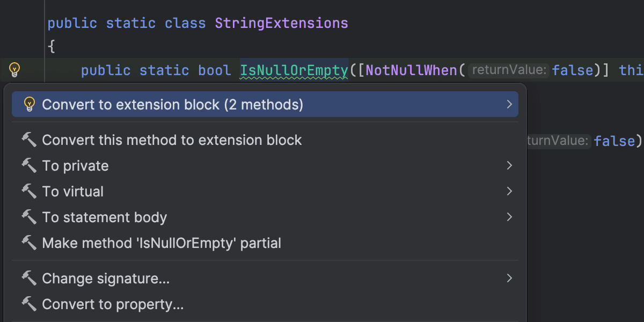Click the hammer icon next to To private
Image resolution: width=644 pixels, height=322 pixels.
[29, 166]
